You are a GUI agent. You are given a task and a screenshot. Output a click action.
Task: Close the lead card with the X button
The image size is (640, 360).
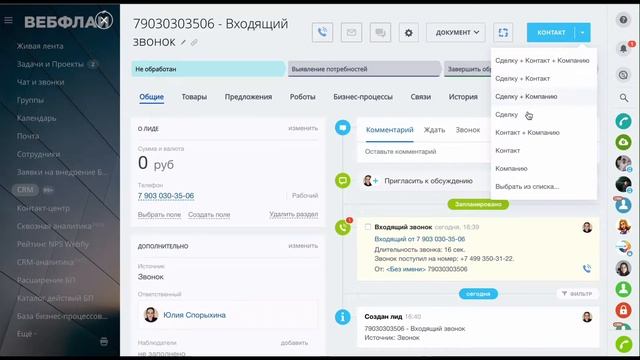104,20
